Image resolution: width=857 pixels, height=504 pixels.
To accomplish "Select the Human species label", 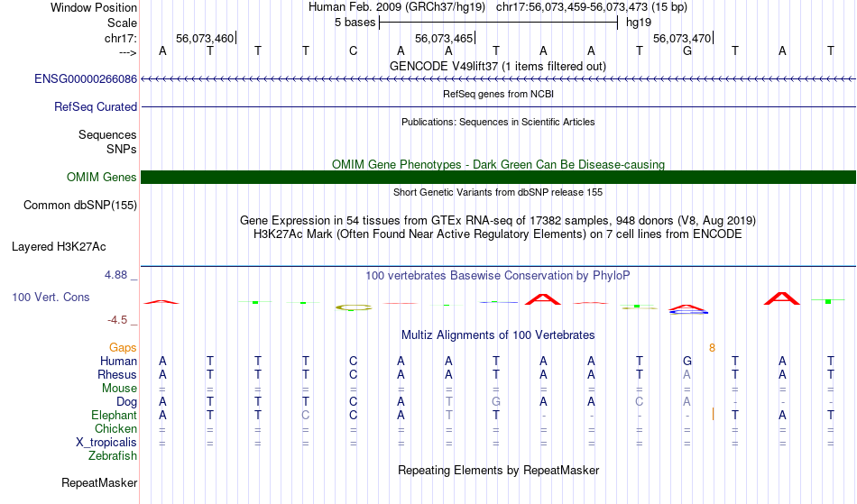I will 118,361.
